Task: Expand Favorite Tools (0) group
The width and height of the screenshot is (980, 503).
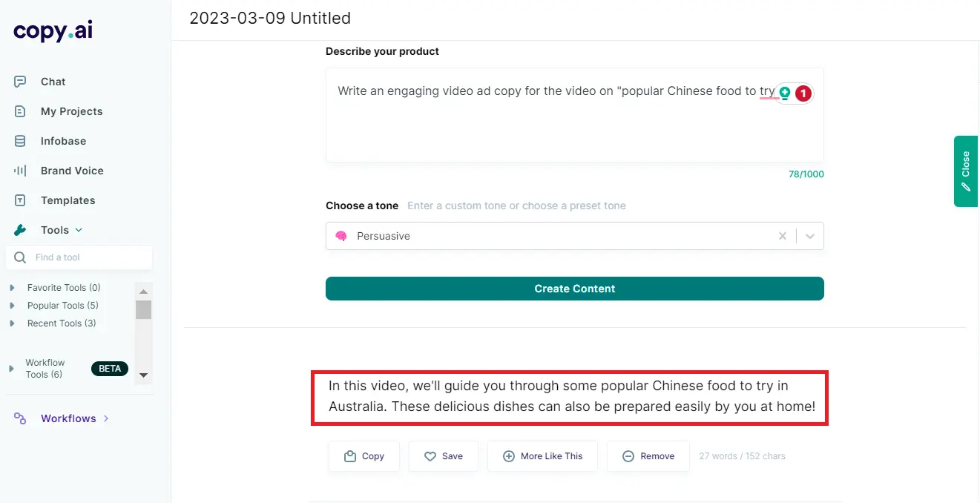Action: tap(12, 288)
